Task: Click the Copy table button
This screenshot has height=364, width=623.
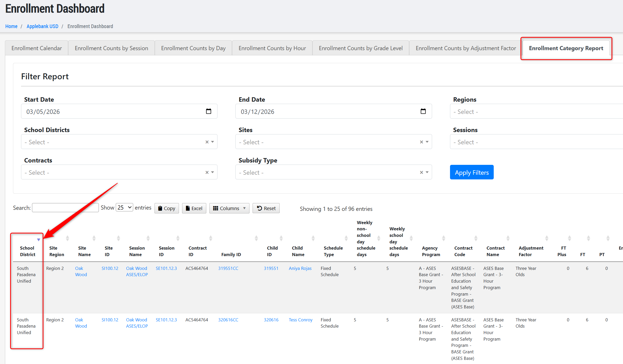Action: 166,208
